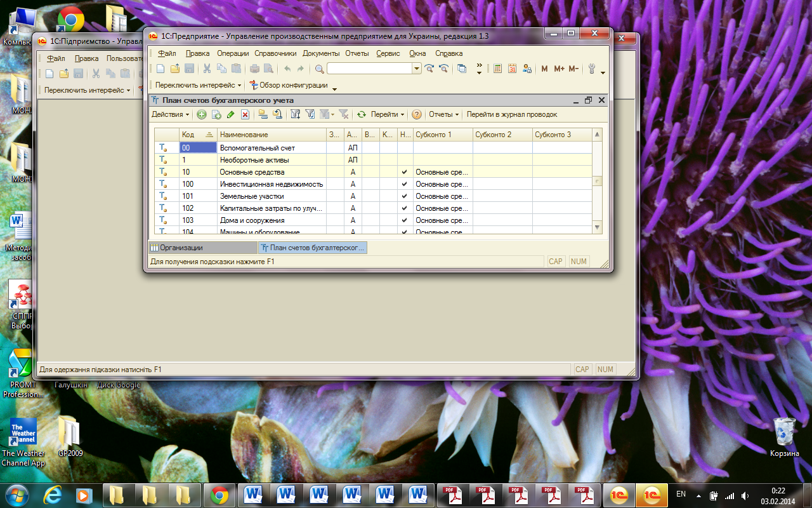Click the Open file folder icon
This screenshot has height=508, width=812.
(x=174, y=69)
